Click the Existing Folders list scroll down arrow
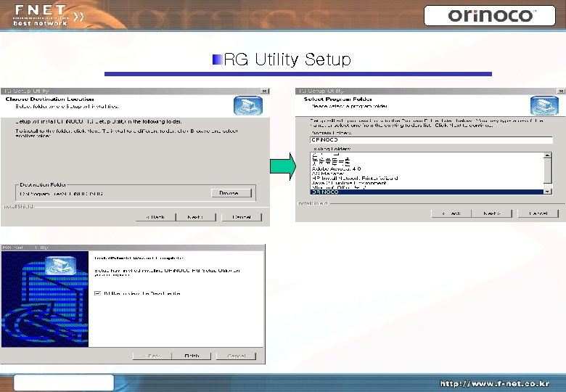Screen dimensions: 566x392 coord(548,192)
